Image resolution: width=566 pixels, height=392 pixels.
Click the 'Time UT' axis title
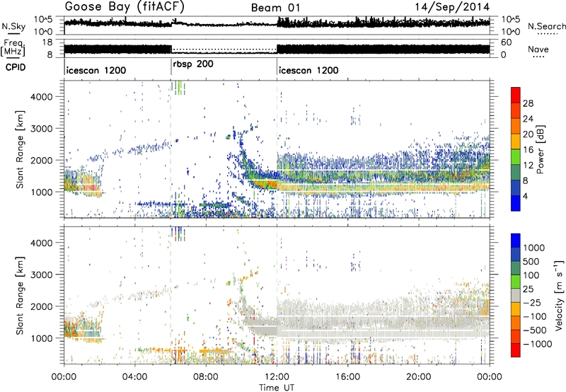(277, 388)
